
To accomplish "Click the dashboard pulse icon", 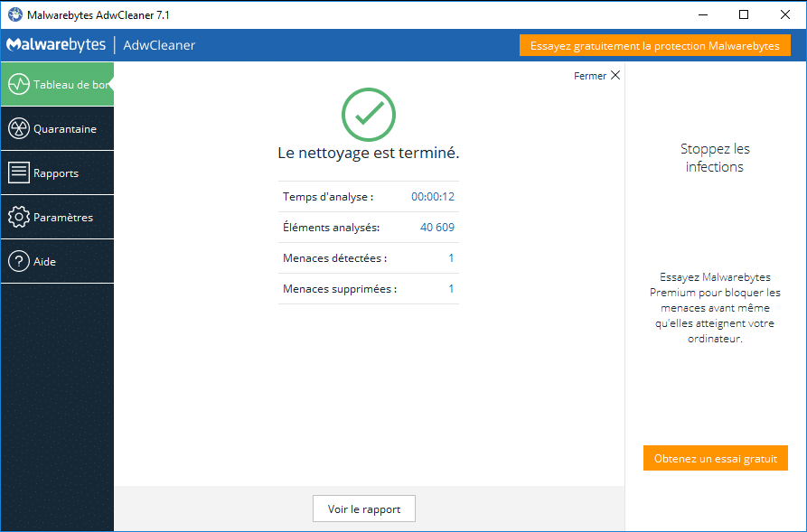I will click(x=19, y=84).
